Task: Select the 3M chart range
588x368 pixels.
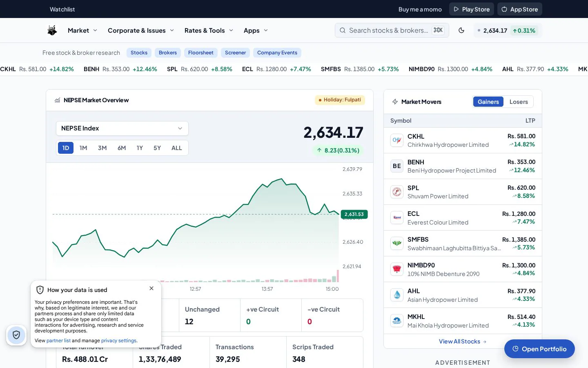Action: click(102, 148)
